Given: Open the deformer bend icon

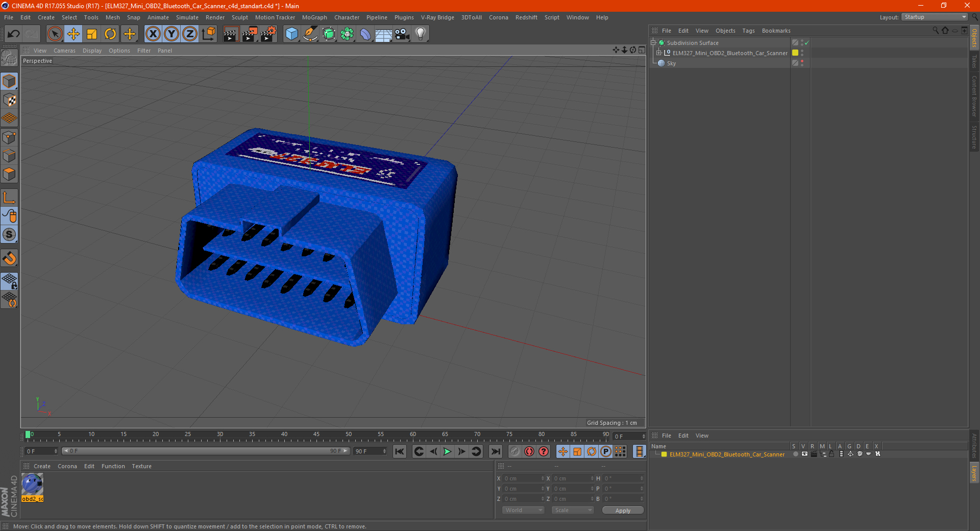Looking at the screenshot, I should (x=365, y=34).
